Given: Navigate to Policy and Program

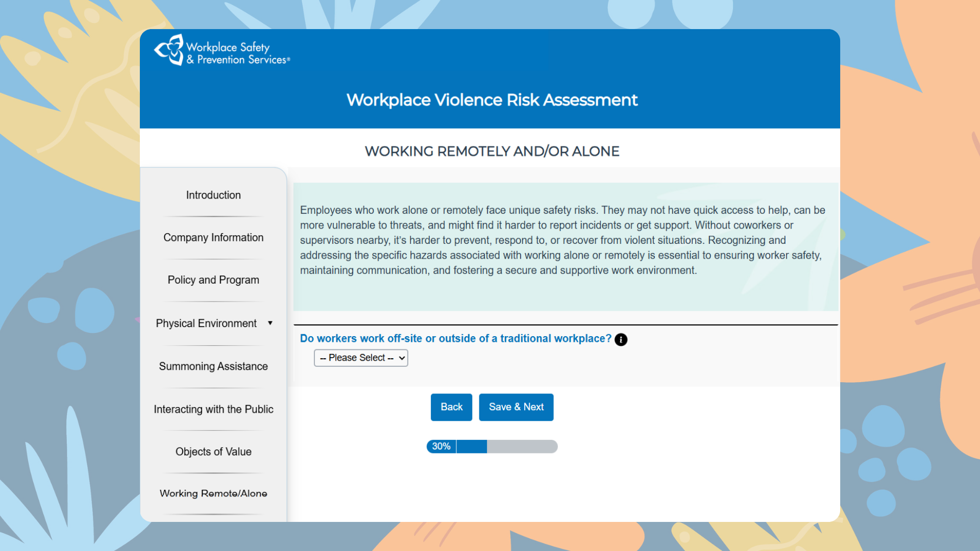Looking at the screenshot, I should point(213,280).
